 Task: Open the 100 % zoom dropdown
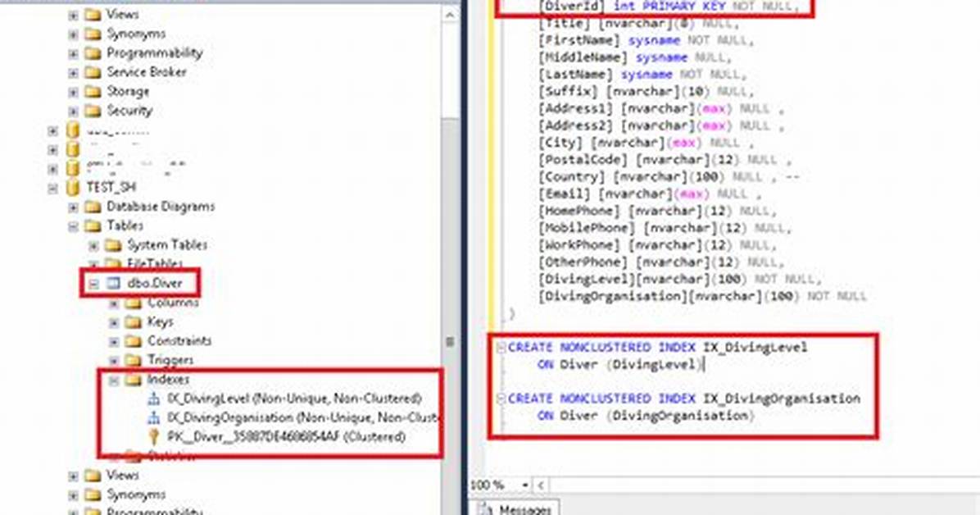[x=524, y=485]
